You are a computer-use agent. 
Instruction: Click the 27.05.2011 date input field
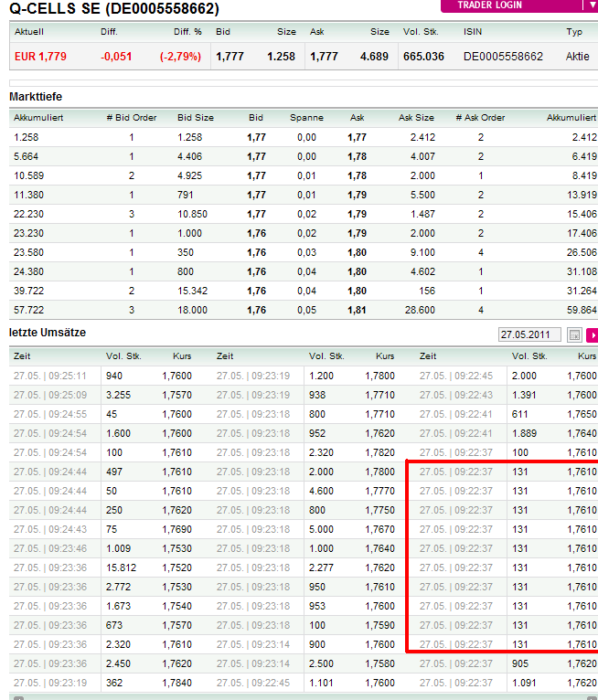[x=529, y=334]
